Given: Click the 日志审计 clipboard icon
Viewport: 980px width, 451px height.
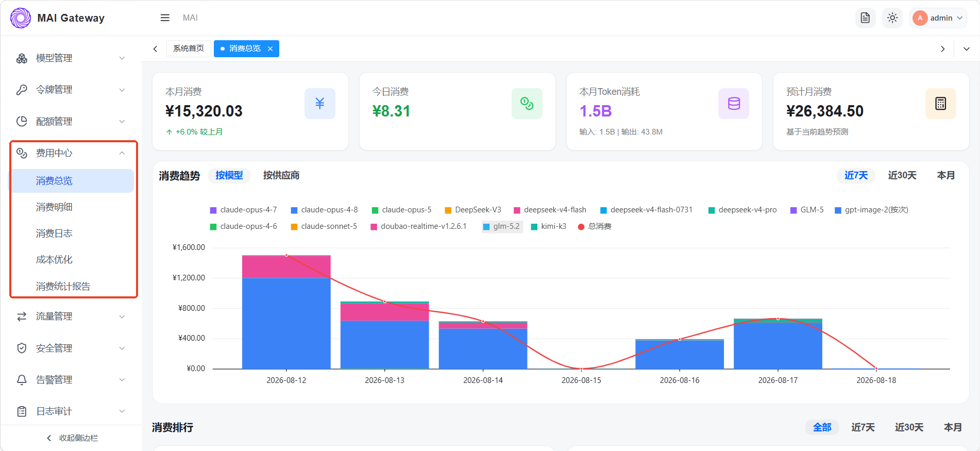Looking at the screenshot, I should pos(22,411).
